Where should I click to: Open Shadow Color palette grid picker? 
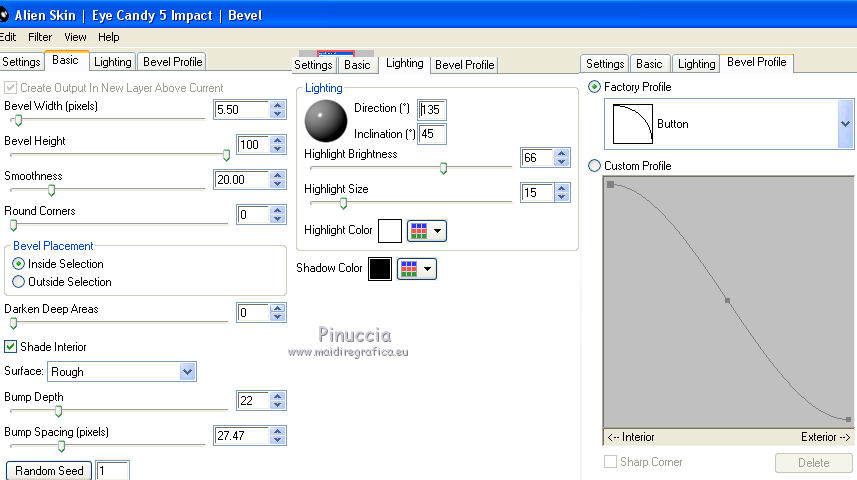click(x=416, y=268)
